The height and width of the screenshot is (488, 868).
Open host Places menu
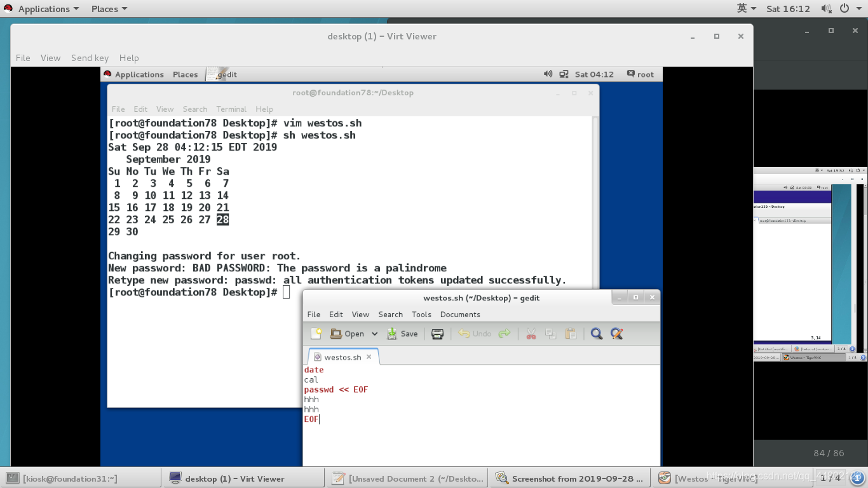pos(109,9)
